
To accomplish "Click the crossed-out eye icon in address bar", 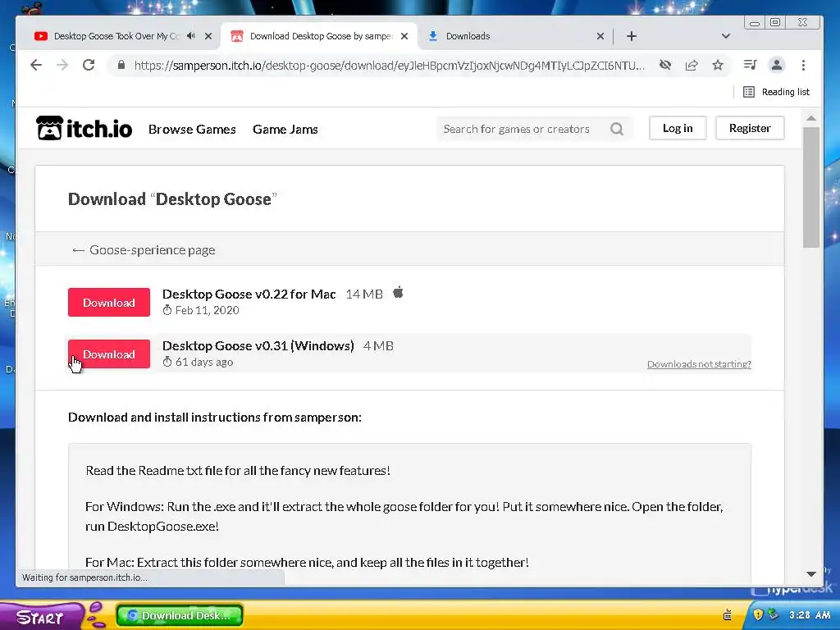I will [665, 66].
